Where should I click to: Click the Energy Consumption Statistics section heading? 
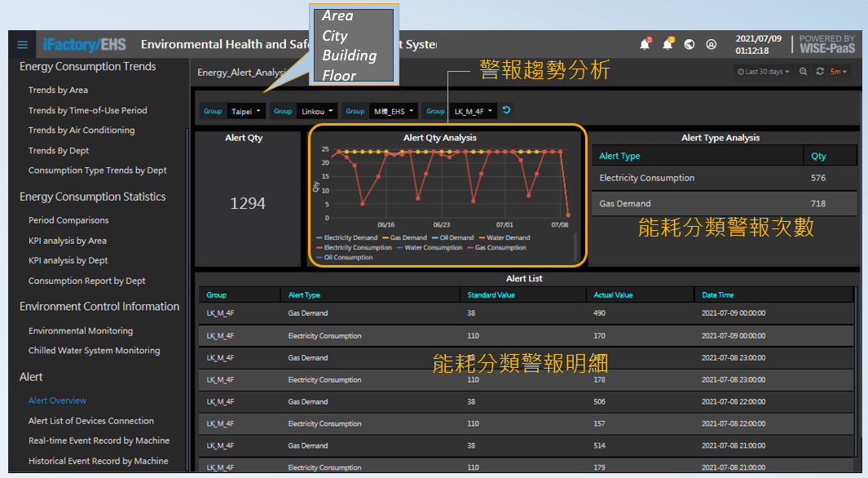[92, 197]
